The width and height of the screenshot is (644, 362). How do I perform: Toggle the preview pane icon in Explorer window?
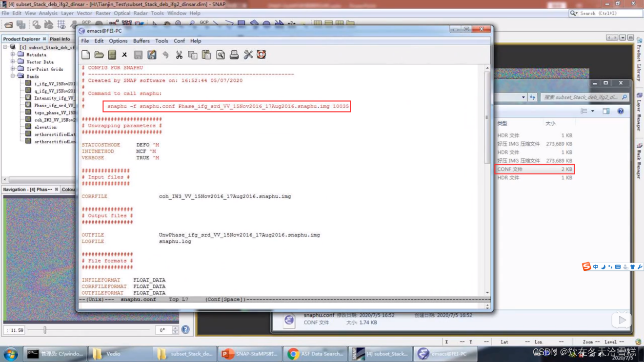(x=606, y=111)
